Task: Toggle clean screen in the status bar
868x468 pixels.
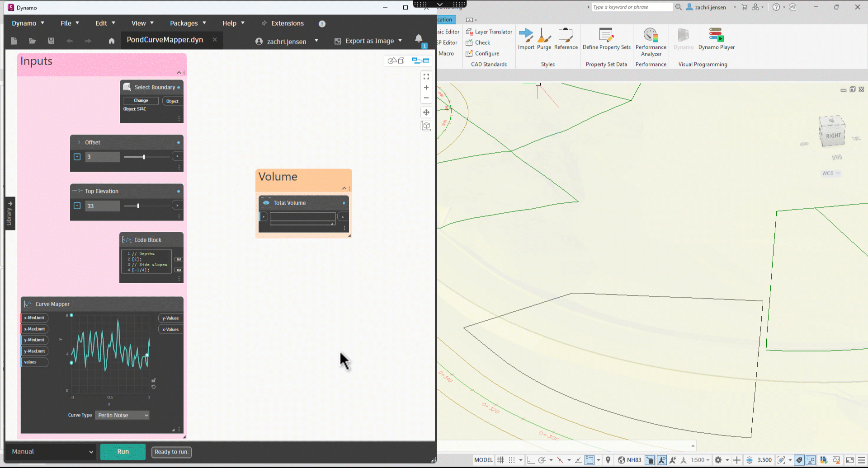Action: [x=850, y=460]
